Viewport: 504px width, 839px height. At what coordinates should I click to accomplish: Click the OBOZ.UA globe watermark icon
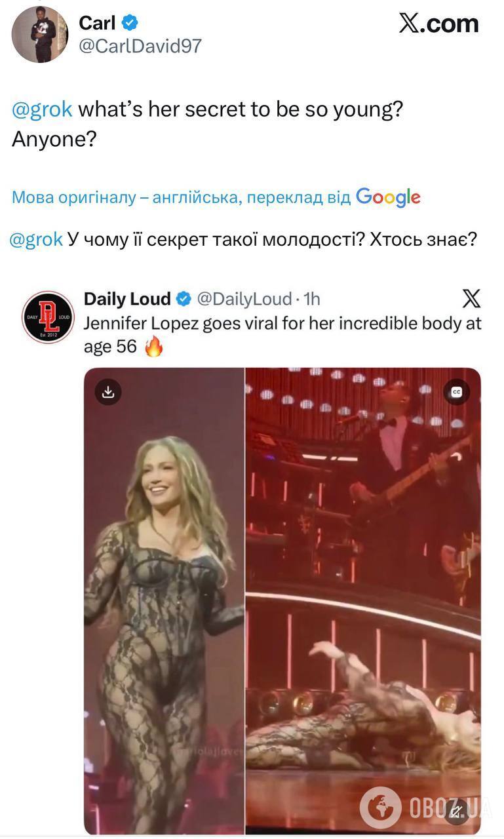(380, 808)
